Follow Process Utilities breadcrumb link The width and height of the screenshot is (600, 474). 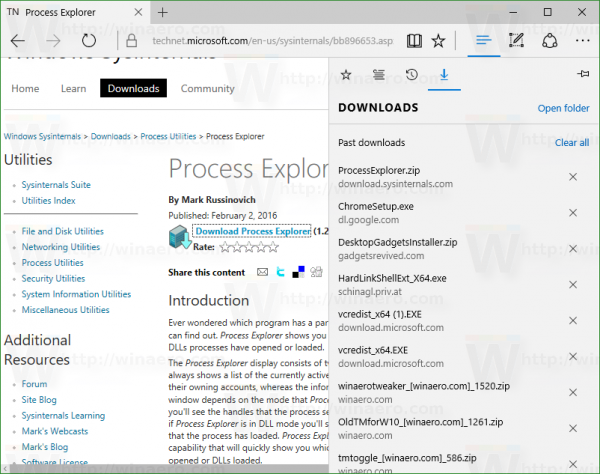(168, 137)
